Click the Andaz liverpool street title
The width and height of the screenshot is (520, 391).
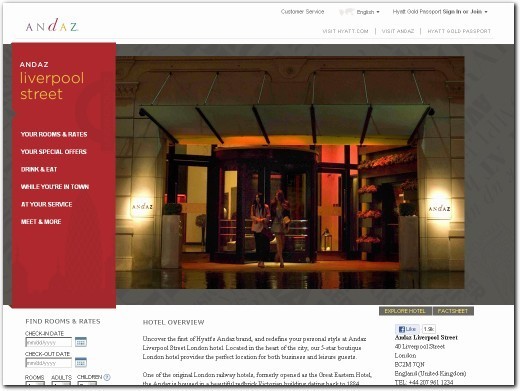click(52, 81)
